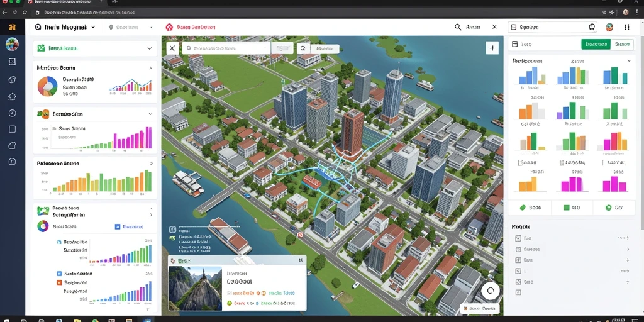Open the first Roqois row arrow

(625, 238)
